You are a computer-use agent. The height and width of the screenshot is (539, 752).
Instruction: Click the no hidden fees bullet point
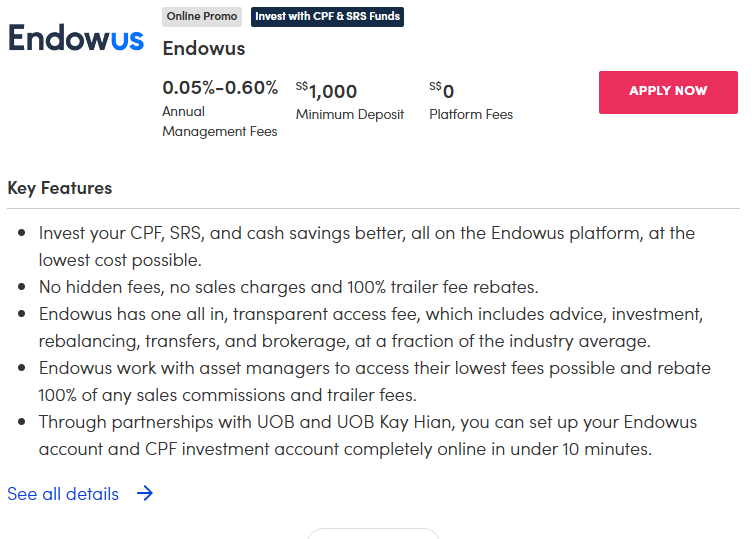[x=289, y=287]
